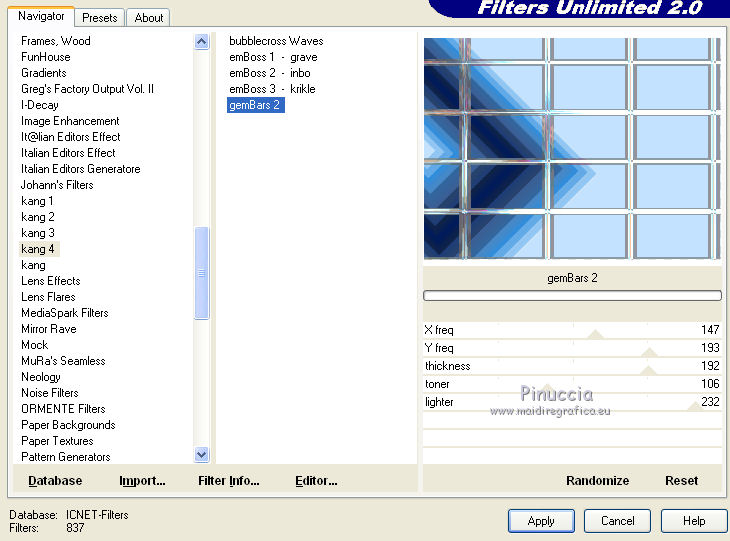The width and height of the screenshot is (730, 541).
Task: Select the Image Enhancement category
Action: pos(70,121)
